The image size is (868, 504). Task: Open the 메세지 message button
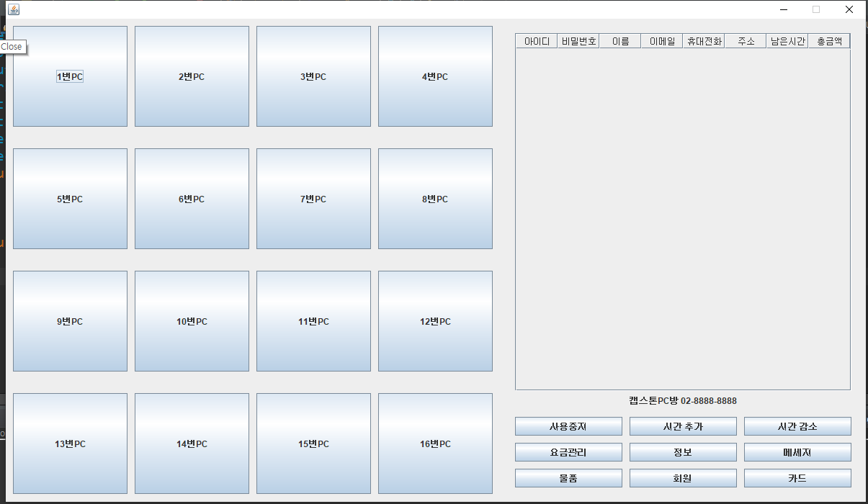click(797, 452)
